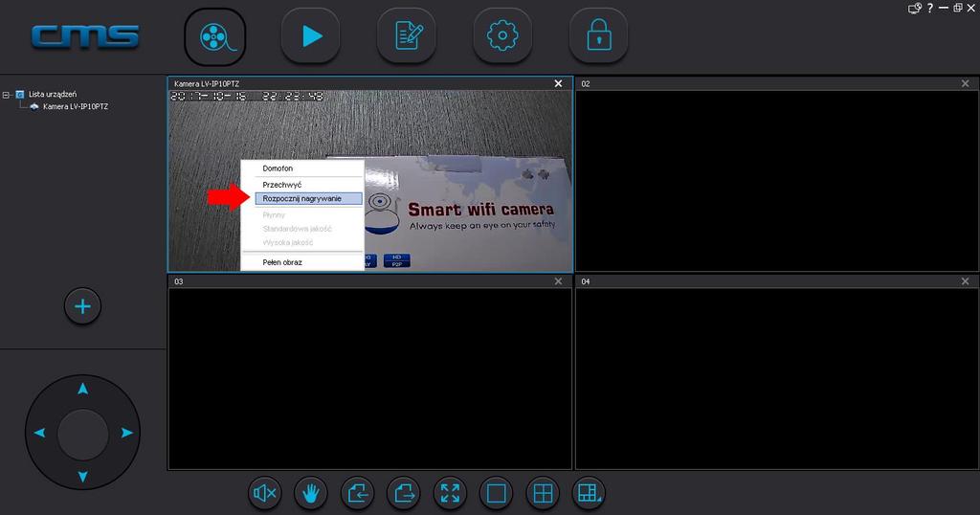Pan camera left with PTZ arrow
The height and width of the screenshot is (515, 980).
point(39,433)
